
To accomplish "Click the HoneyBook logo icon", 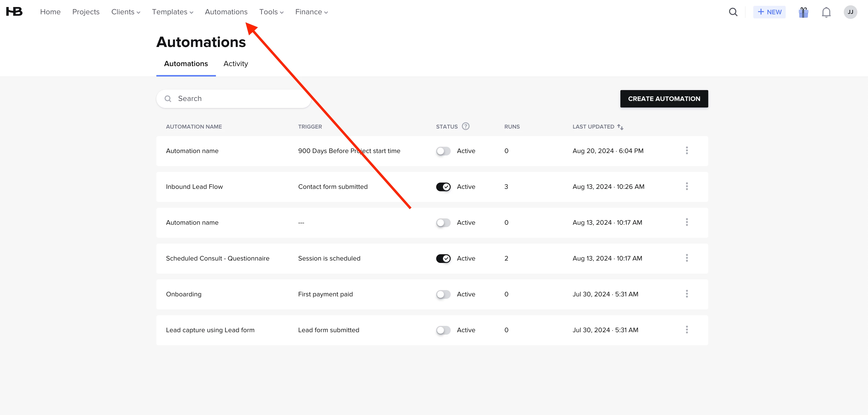I will 14,12.
